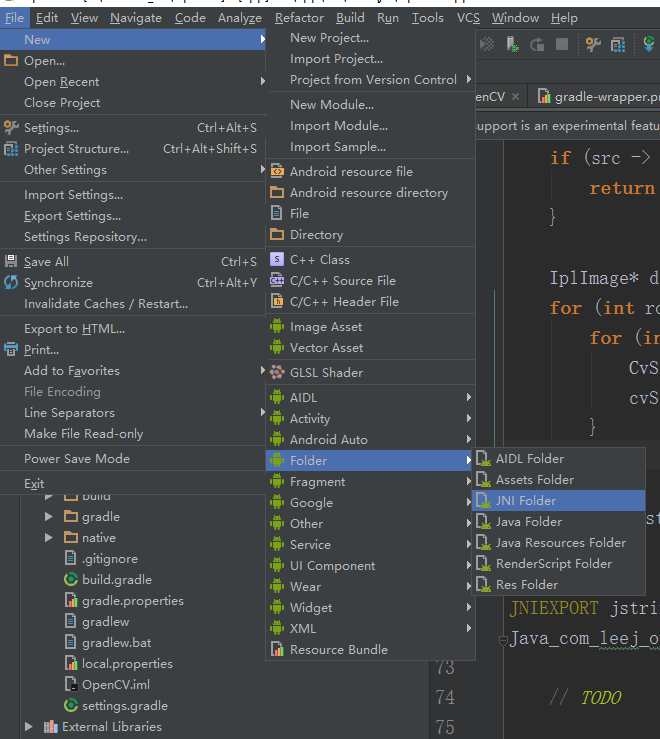The height and width of the screenshot is (739, 660).
Task: Click build.gradle file icon in project tree
Action: pos(71,579)
